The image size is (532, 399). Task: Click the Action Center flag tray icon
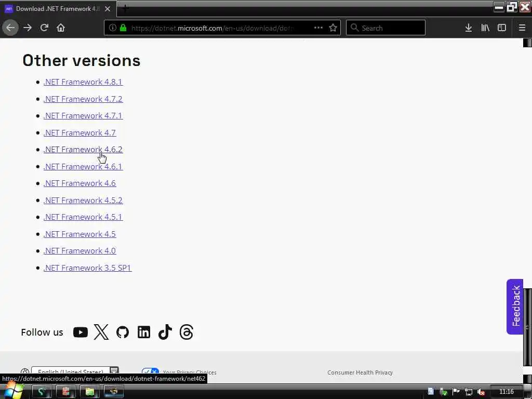click(x=456, y=392)
